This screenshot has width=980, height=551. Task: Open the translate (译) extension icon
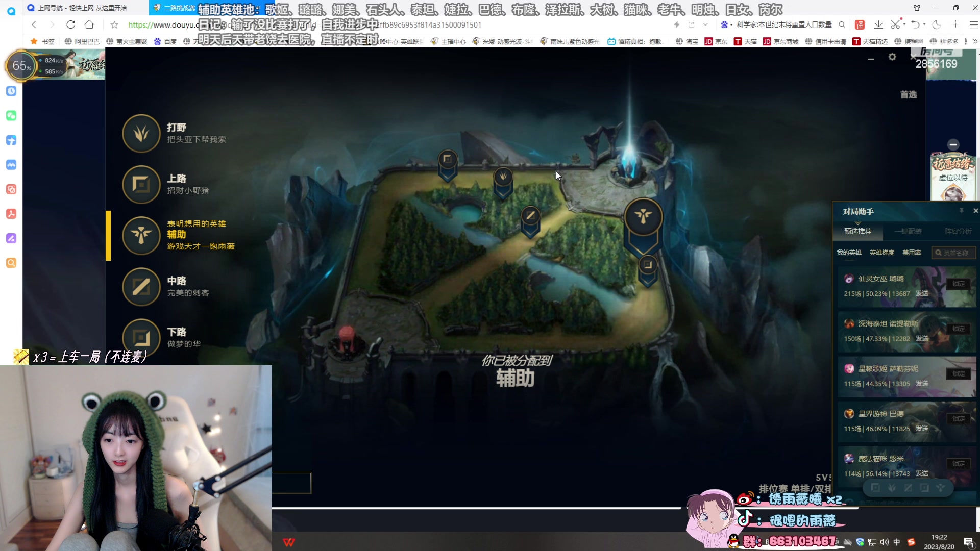point(860,24)
